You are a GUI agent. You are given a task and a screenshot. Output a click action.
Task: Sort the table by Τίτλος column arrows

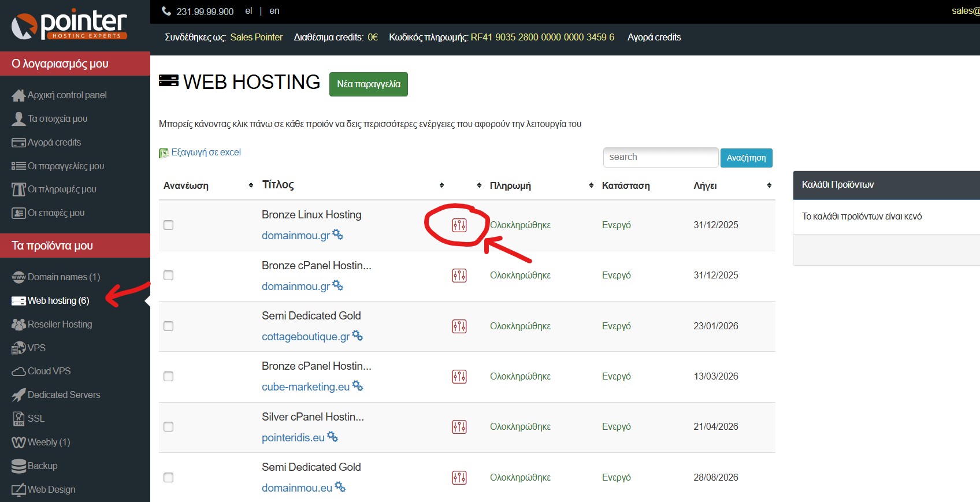[x=441, y=185]
